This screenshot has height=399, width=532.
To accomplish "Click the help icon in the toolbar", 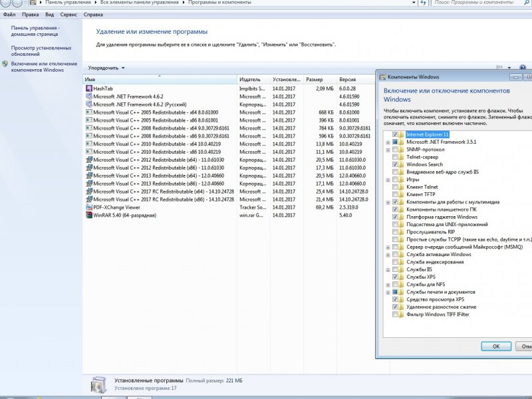I will coord(523,68).
